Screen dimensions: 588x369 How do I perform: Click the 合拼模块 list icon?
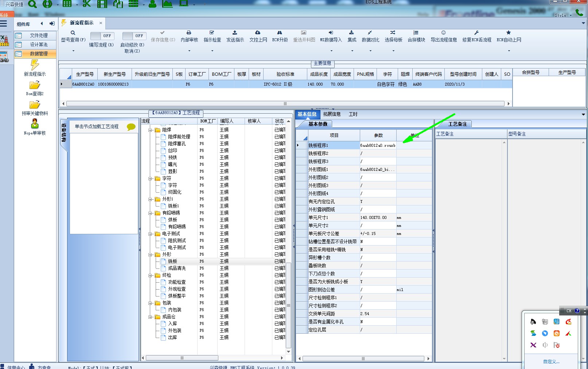click(x=416, y=32)
